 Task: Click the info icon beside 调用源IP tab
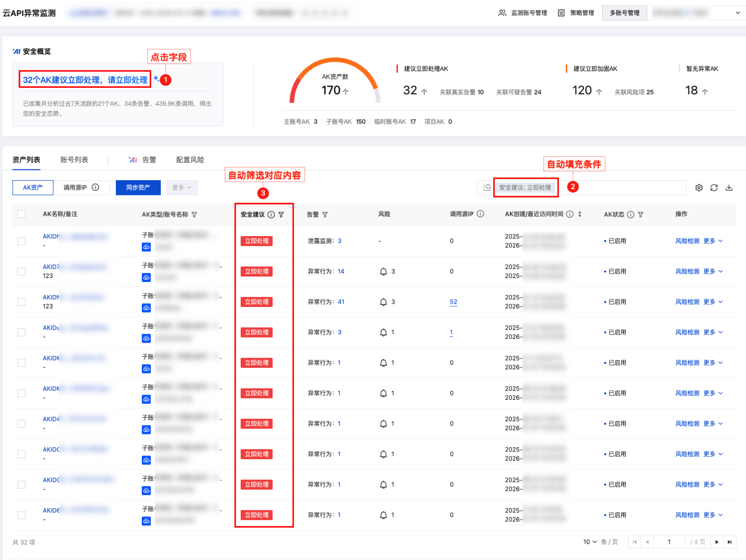(95, 187)
